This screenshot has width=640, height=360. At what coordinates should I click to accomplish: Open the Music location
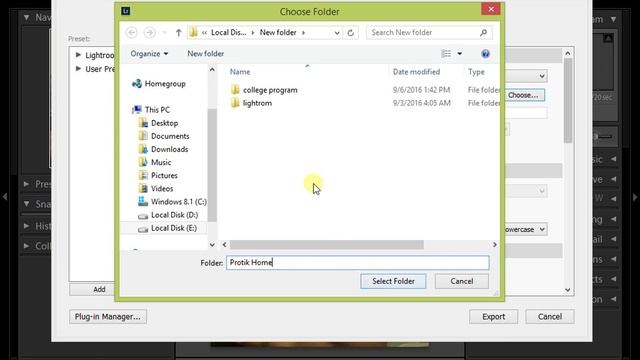click(161, 162)
